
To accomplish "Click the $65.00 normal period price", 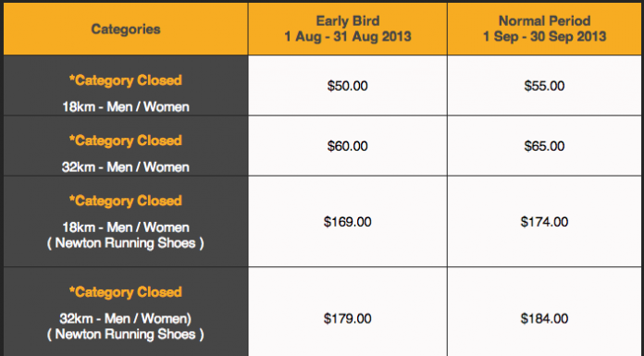I will coord(544,146).
